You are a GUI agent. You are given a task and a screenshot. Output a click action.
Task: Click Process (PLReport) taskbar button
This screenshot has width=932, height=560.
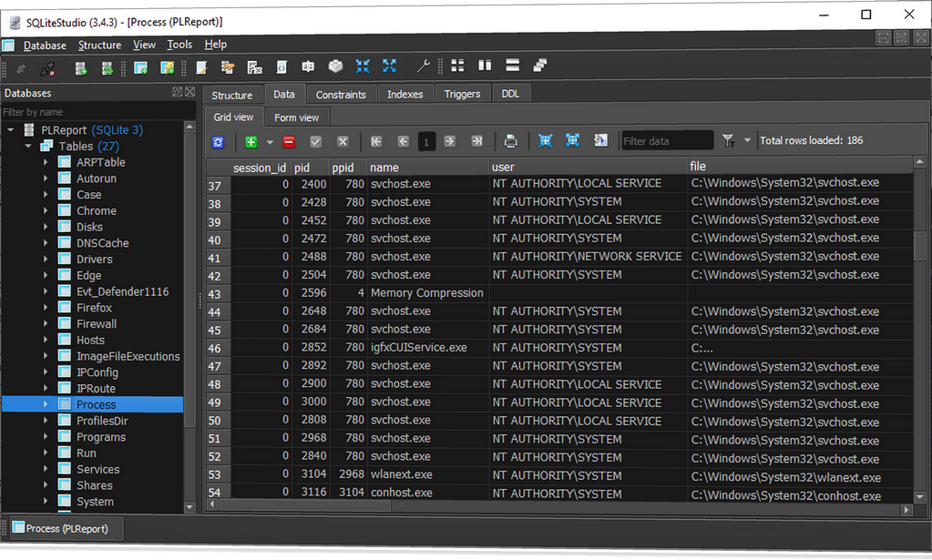(66, 528)
